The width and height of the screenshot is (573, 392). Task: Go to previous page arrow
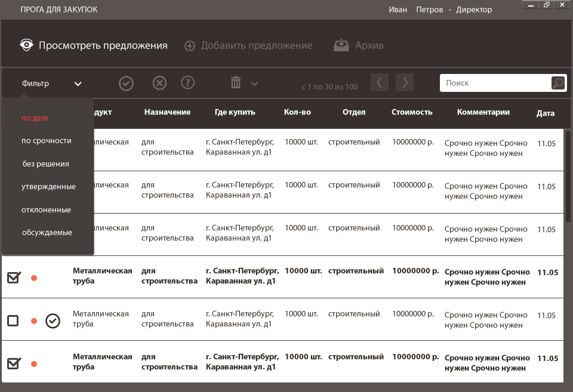(380, 82)
